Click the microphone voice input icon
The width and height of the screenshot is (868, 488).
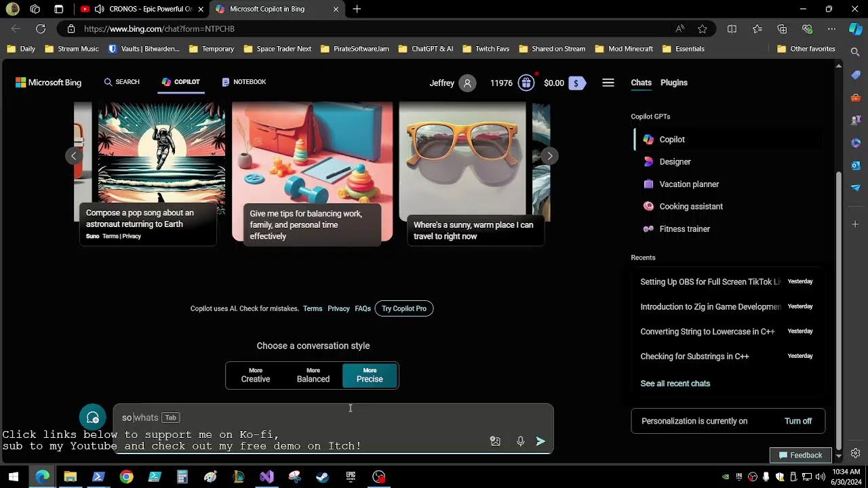[x=520, y=441]
